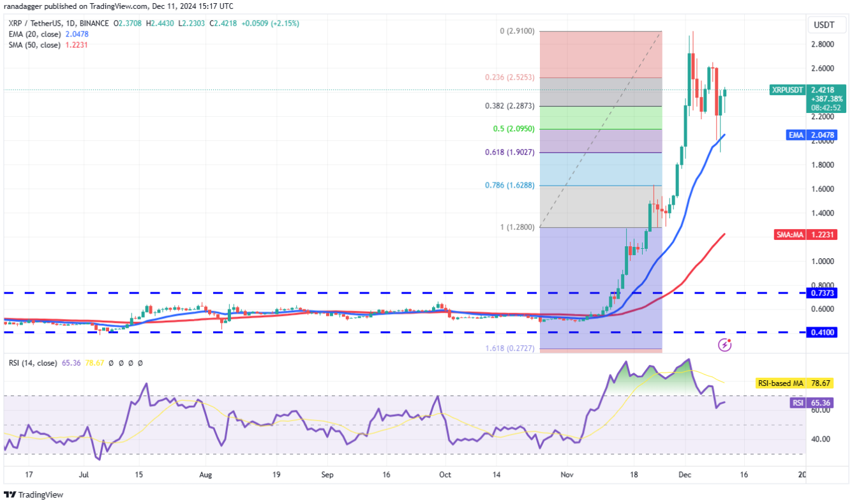Screen dimensions: 852x504
Task: Click the O2.3708 open value in the legend
Action: (x=128, y=24)
